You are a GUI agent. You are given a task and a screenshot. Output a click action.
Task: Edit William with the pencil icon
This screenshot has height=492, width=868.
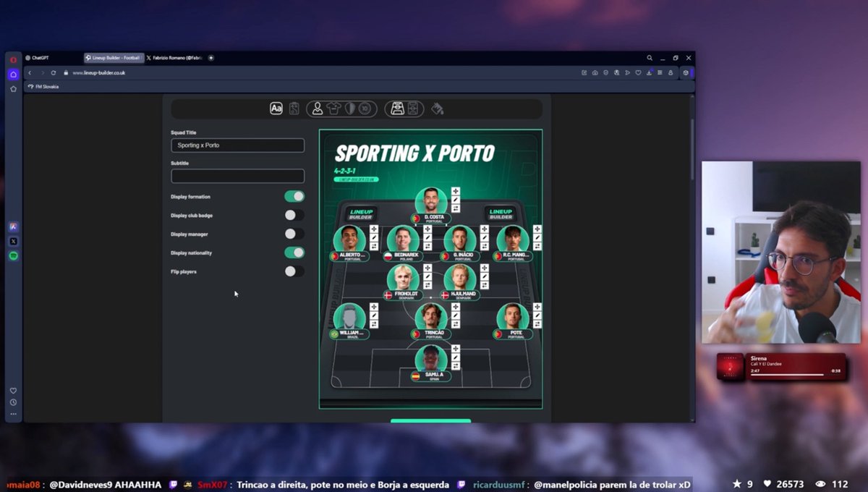click(374, 315)
